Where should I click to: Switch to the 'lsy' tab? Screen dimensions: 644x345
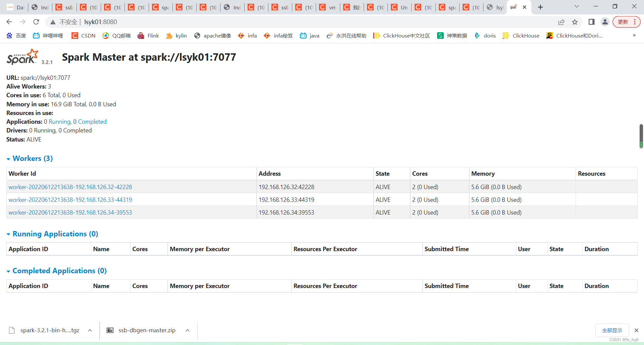pos(495,7)
